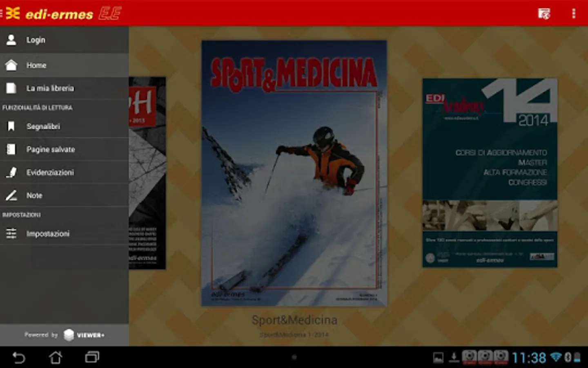Viewport: 588px width, 368px height.
Task: Click the Evidenziazioni highlighter icon
Action: tap(11, 172)
